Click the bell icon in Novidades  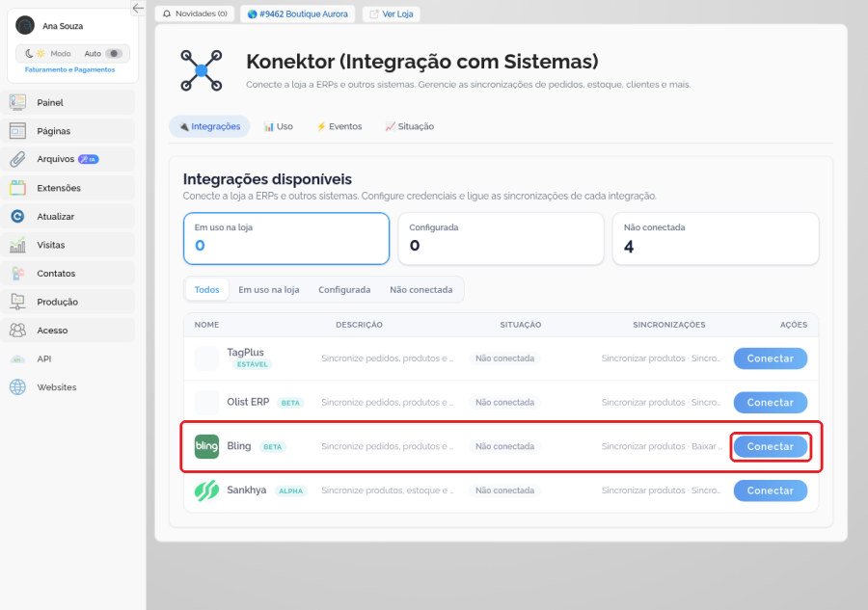click(167, 13)
